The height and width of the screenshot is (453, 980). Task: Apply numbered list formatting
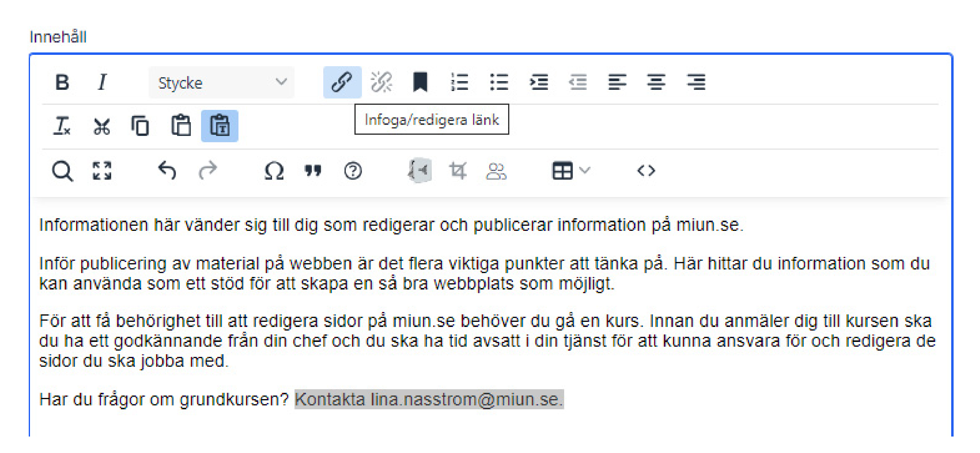460,82
